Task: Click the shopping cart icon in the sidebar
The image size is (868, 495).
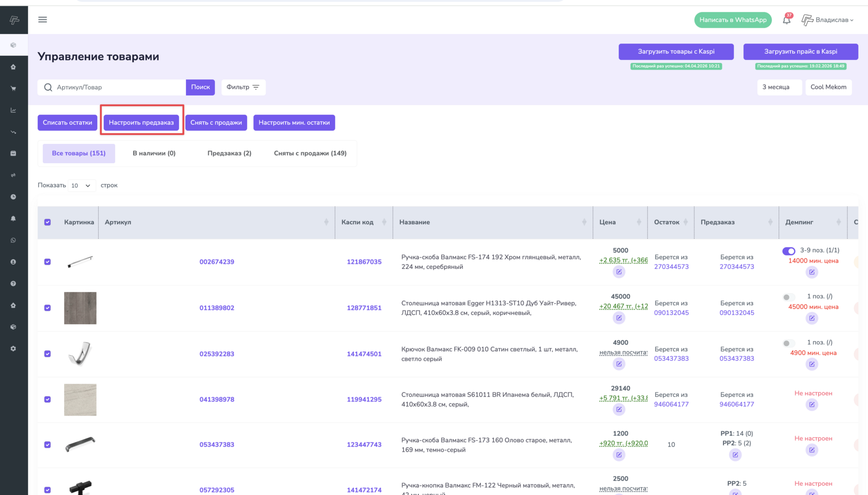Action: click(x=13, y=89)
